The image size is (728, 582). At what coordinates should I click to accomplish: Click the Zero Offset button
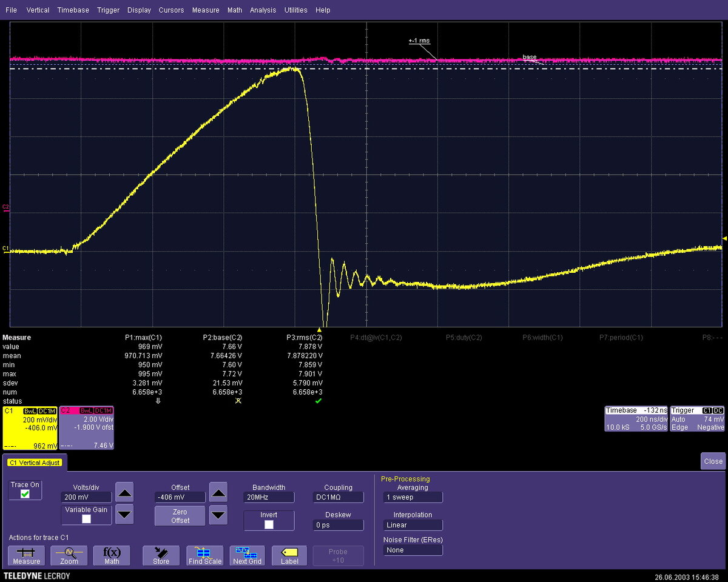pyautogui.click(x=180, y=516)
